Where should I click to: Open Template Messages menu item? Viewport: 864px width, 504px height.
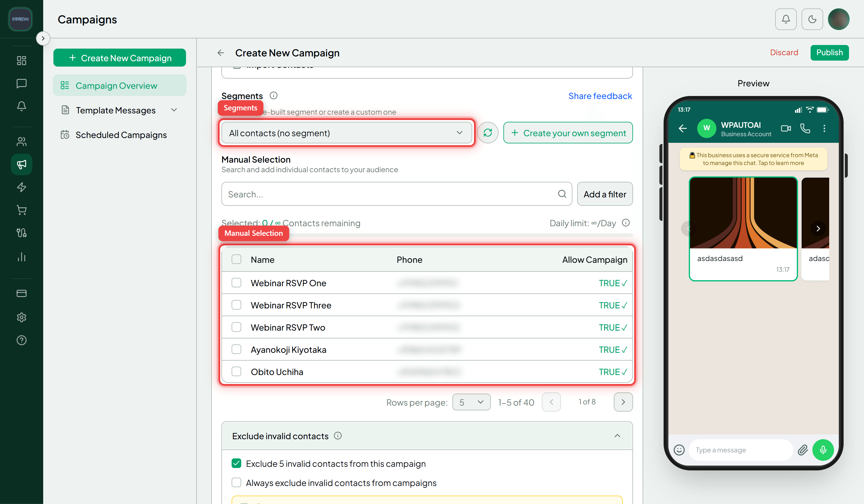pos(120,110)
